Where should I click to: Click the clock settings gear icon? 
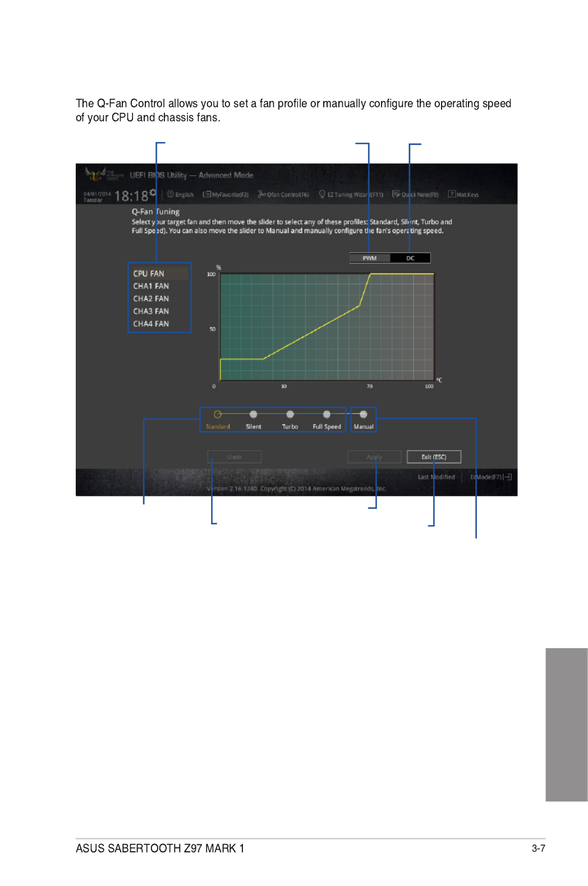click(153, 193)
